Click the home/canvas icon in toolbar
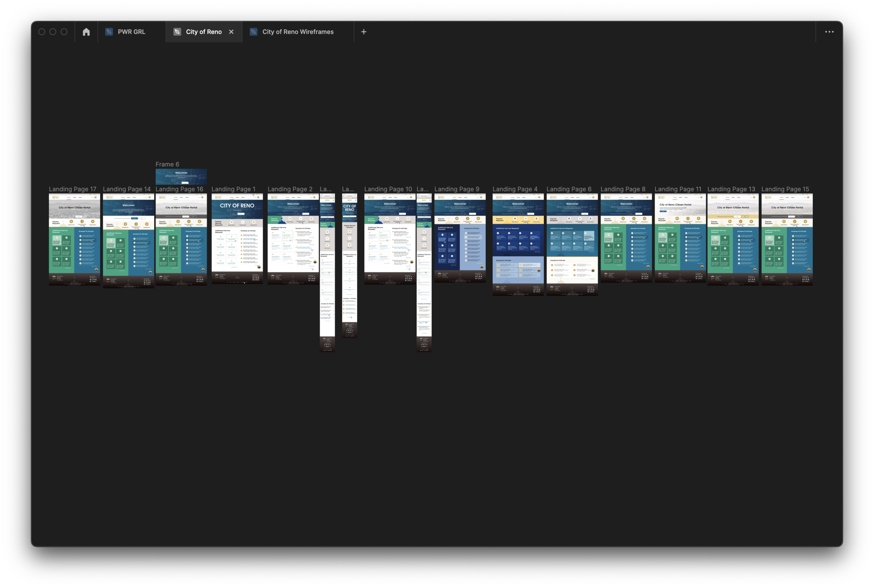 click(85, 31)
